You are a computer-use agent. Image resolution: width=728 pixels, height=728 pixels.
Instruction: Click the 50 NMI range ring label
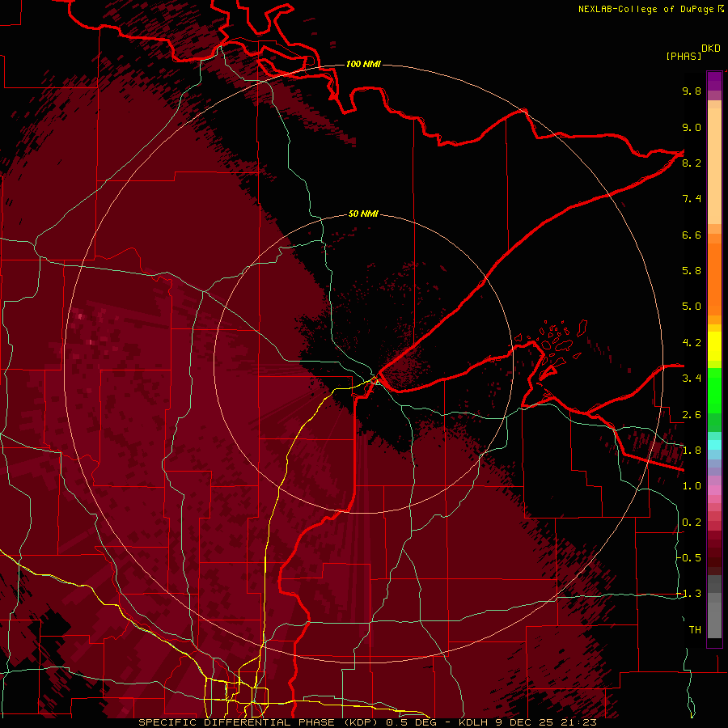[363, 214]
